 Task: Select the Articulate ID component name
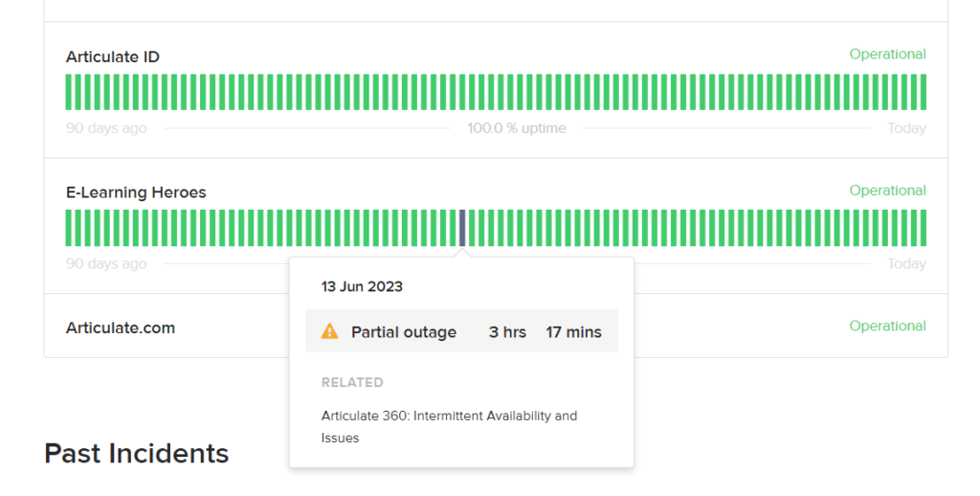(113, 56)
